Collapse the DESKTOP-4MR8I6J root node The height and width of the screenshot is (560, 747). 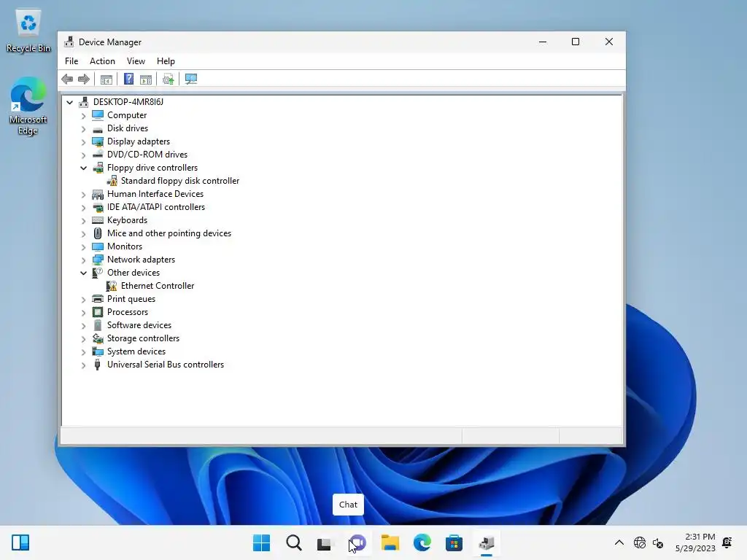tap(69, 102)
